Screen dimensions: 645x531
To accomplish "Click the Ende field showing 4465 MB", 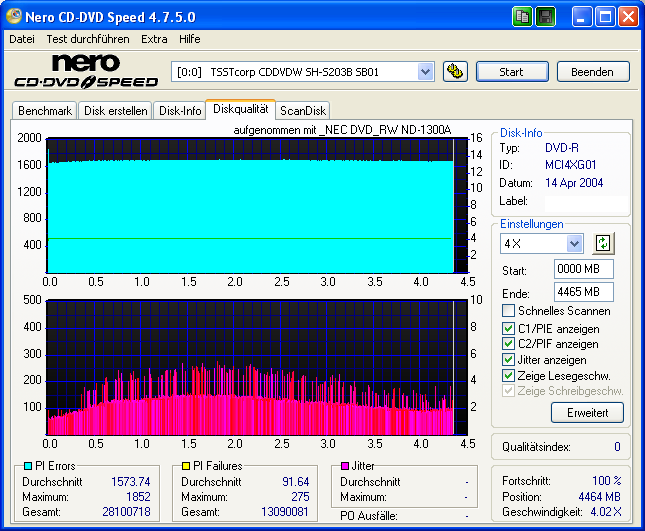I will [583, 292].
